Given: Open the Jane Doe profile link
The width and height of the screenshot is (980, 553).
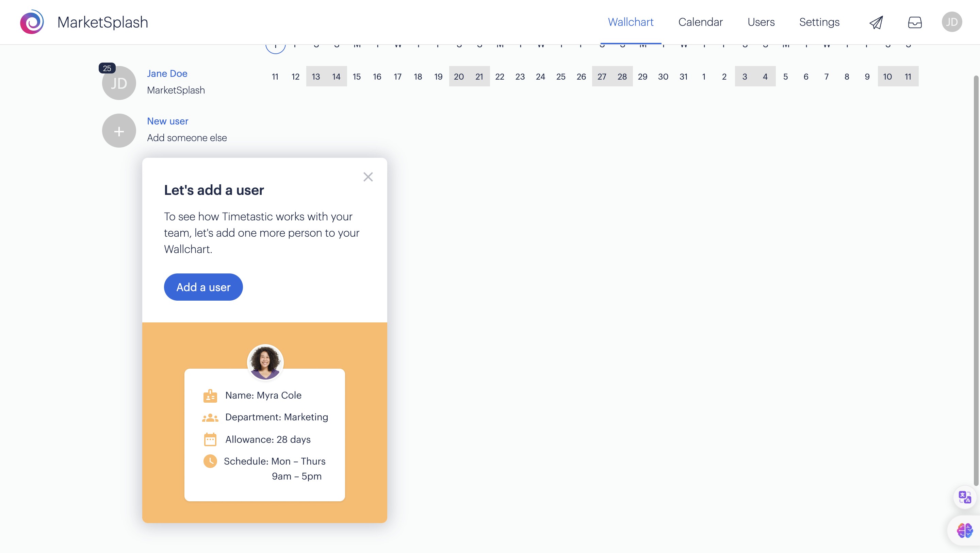Looking at the screenshot, I should pos(167,73).
